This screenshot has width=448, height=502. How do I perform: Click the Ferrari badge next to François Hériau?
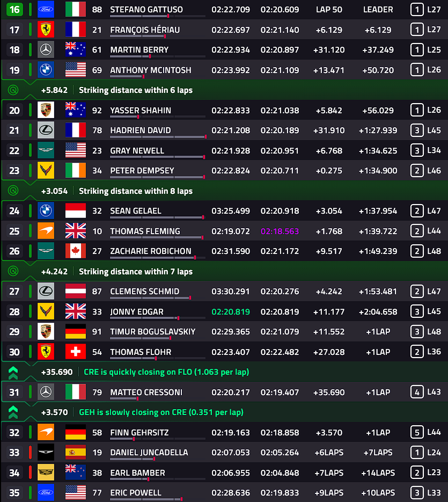coord(46,30)
